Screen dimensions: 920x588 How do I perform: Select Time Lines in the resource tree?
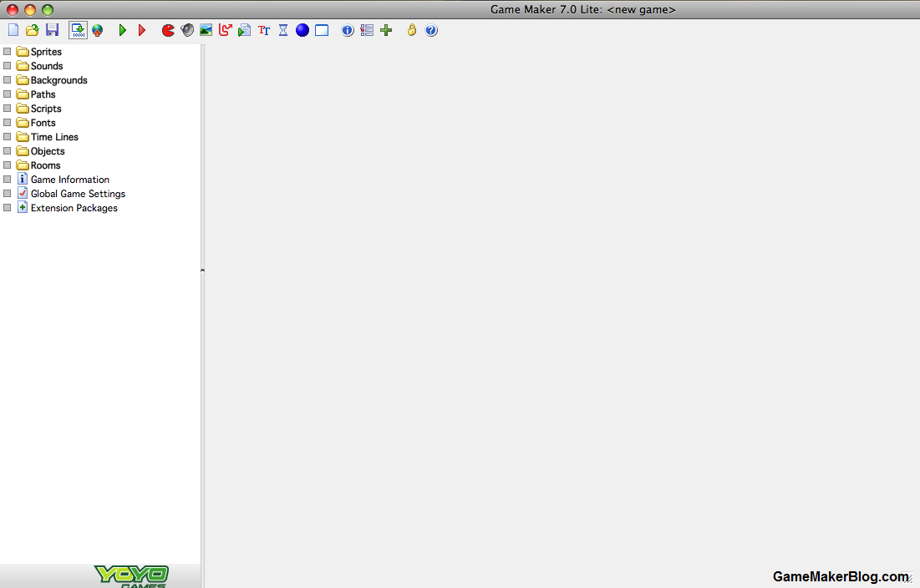[x=54, y=137]
